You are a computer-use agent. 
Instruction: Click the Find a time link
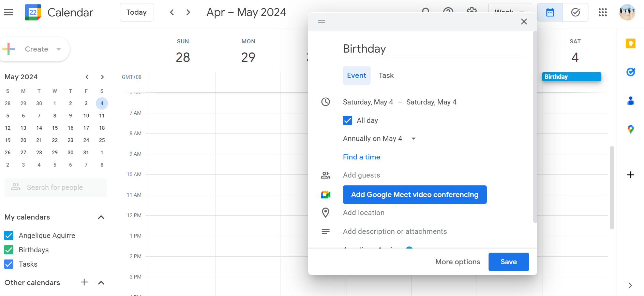point(361,157)
